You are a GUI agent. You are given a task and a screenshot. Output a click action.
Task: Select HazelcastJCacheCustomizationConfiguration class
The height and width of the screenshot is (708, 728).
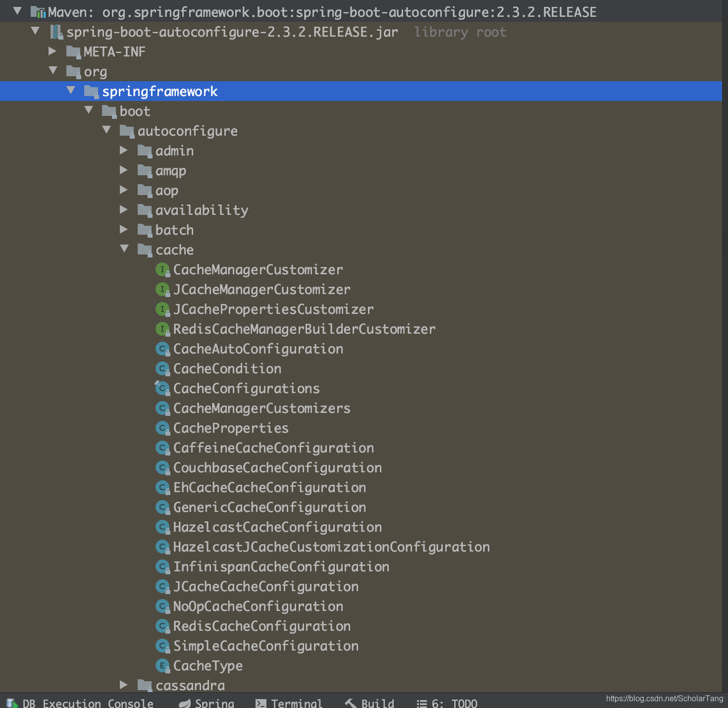(332, 547)
